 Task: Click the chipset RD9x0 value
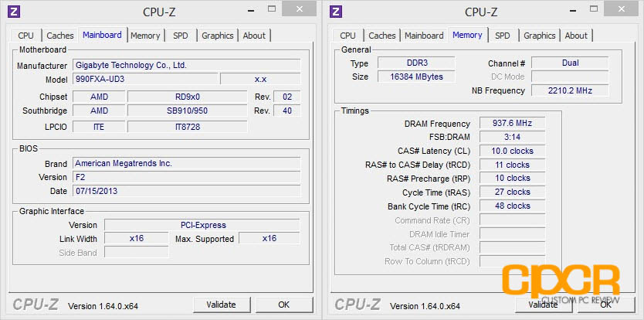[188, 97]
